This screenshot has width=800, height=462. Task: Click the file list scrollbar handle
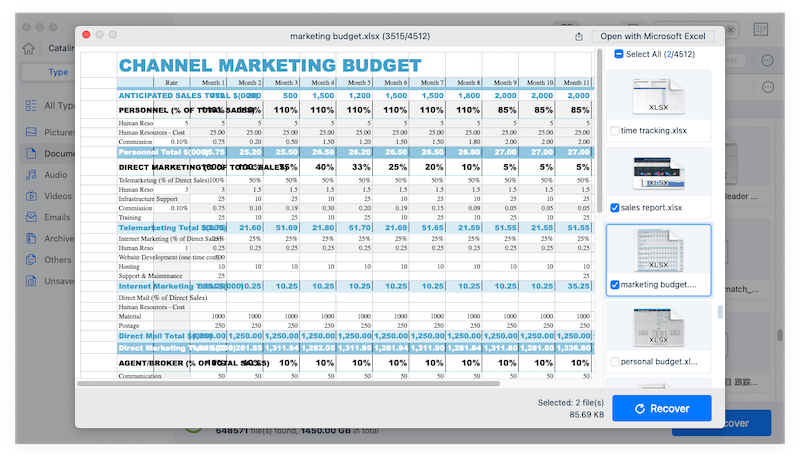coord(720,312)
